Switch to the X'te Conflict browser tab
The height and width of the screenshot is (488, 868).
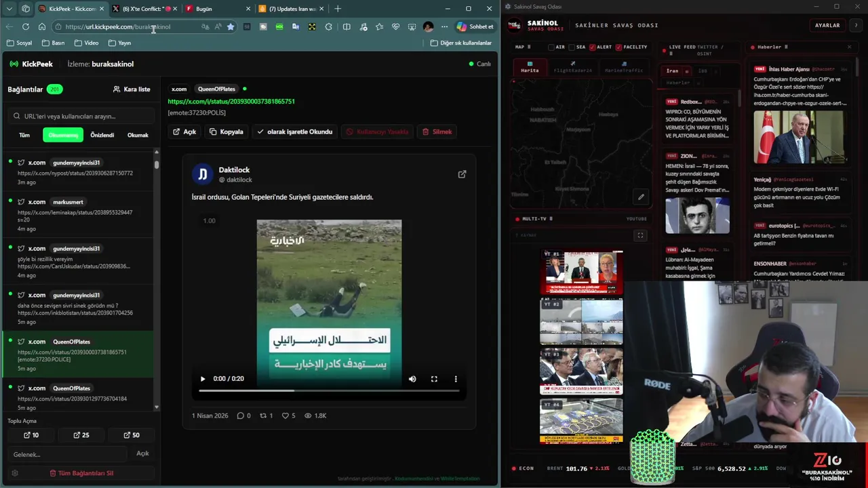point(144,9)
